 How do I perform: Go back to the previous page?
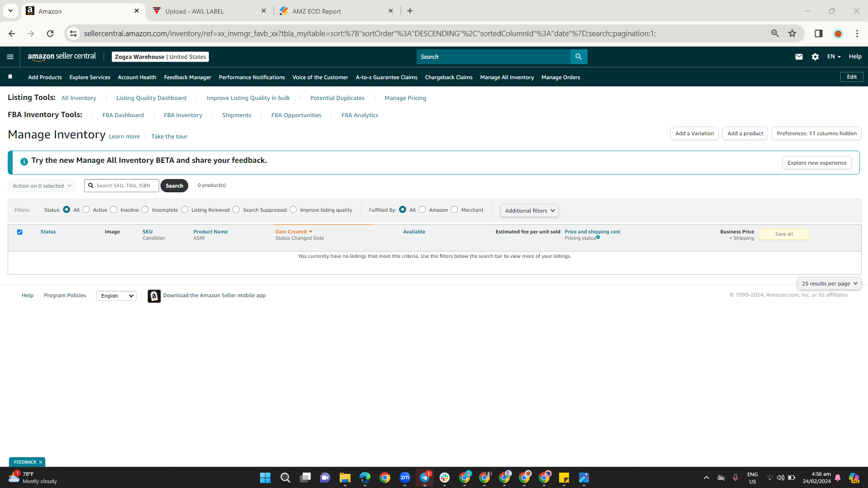12,33
